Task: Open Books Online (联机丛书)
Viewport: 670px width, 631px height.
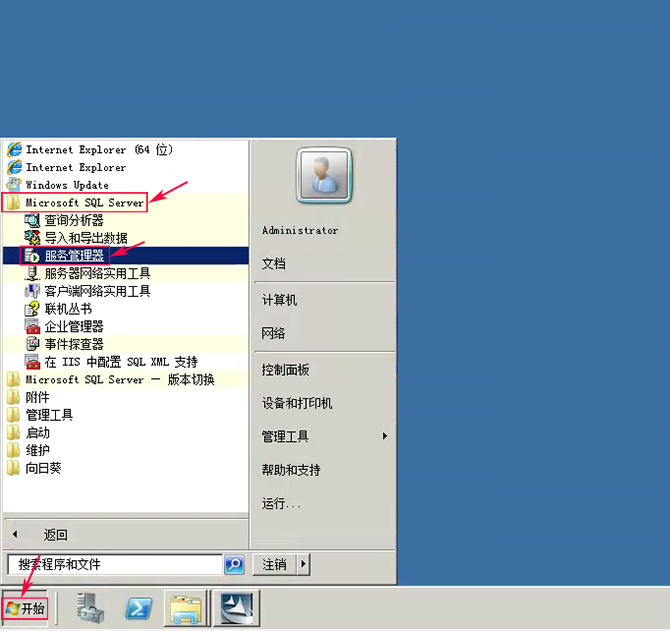Action: pos(67,309)
